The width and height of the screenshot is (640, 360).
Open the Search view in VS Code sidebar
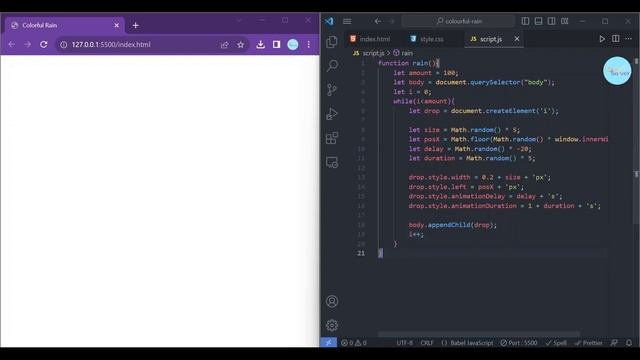pos(332,65)
